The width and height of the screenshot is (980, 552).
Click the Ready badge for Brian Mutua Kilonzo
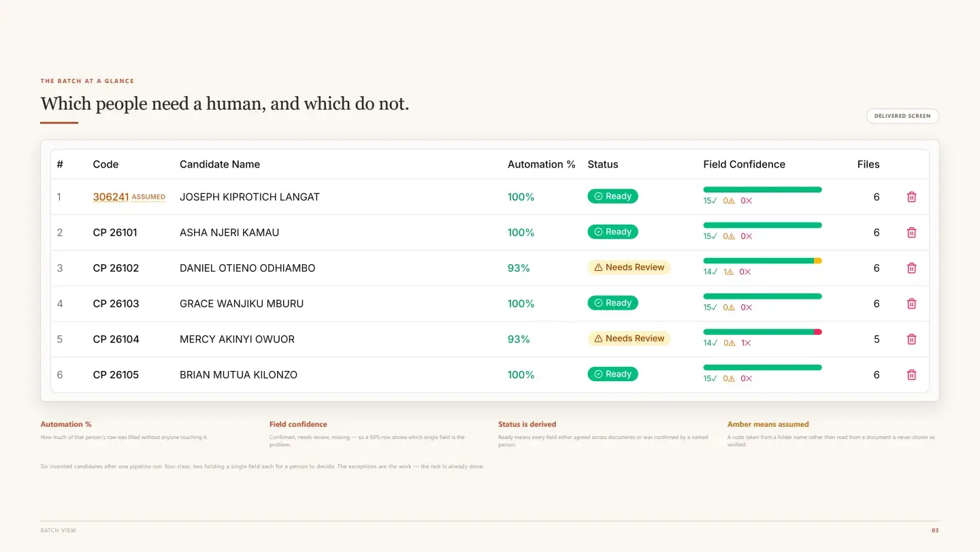click(x=612, y=374)
